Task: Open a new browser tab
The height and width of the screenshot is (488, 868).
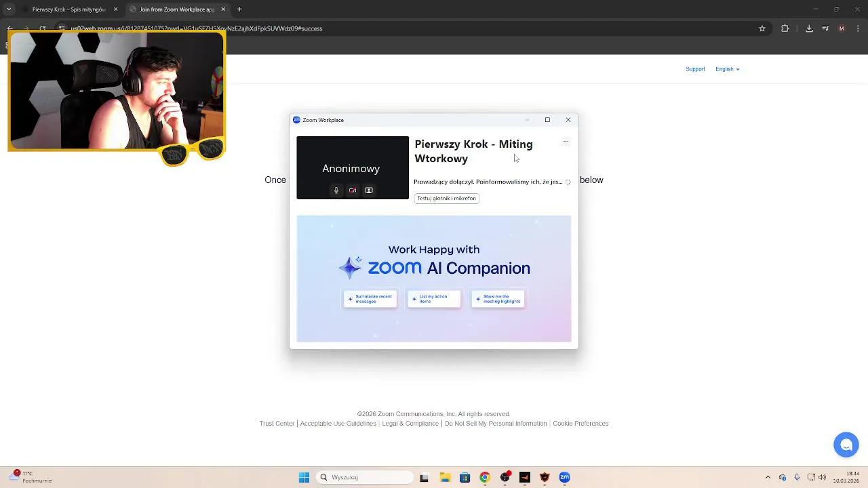Action: tap(239, 9)
